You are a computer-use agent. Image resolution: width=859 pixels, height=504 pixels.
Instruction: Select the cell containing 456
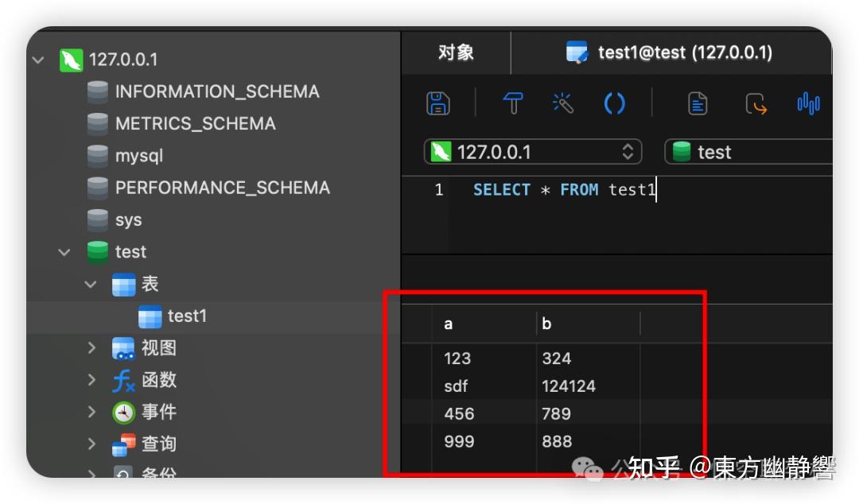484,413
